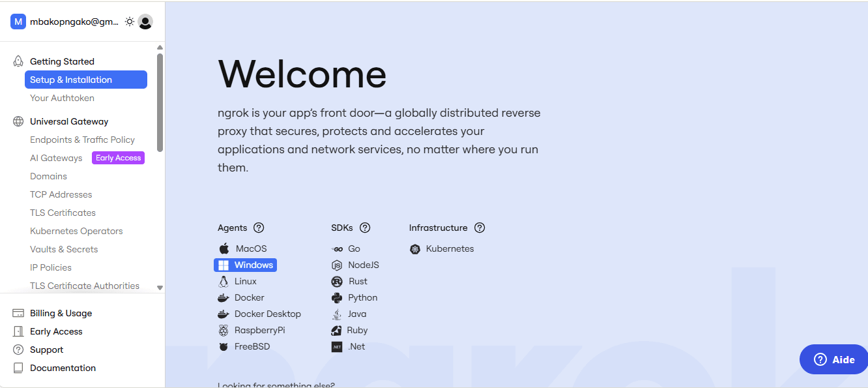868x388 pixels.
Task: Select the Go SDK icon
Action: (336, 248)
